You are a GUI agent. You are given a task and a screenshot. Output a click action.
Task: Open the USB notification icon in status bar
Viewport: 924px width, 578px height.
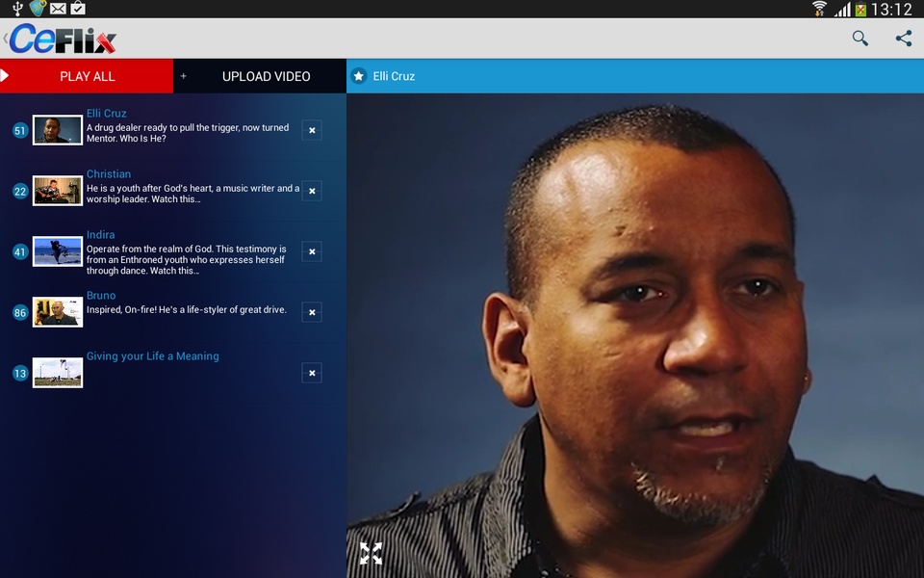tap(17, 9)
